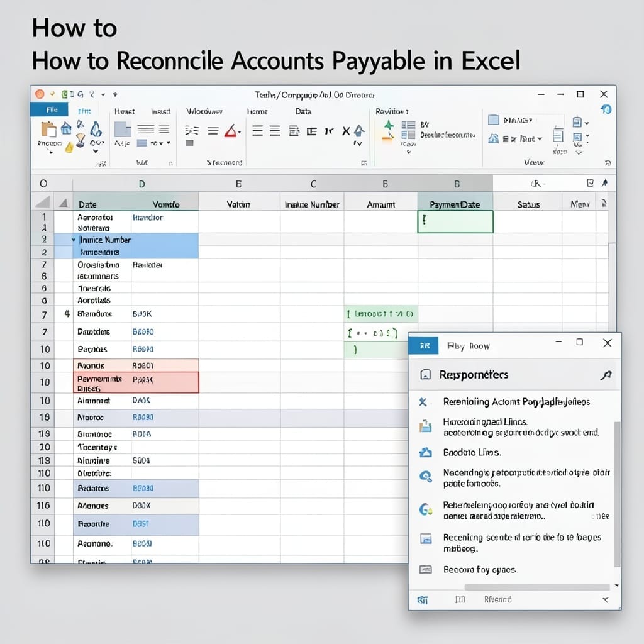Open the Data ribbon tab
The image size is (644, 644).
(303, 111)
